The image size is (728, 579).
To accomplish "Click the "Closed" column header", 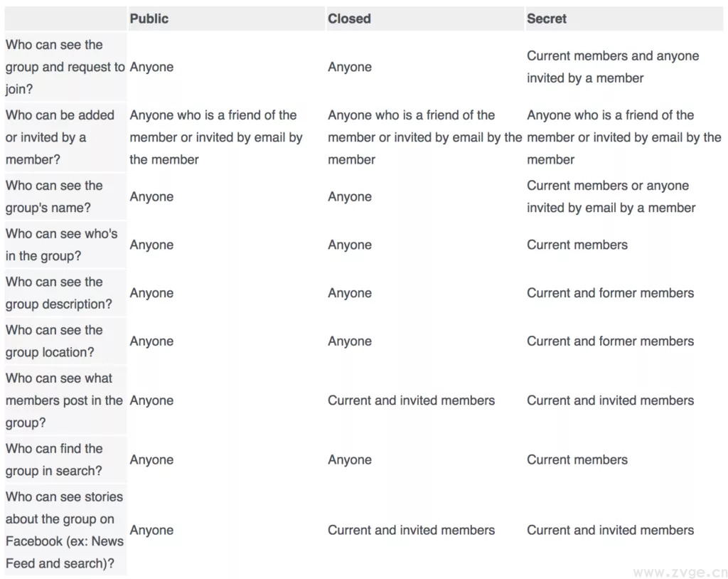I will [x=349, y=19].
